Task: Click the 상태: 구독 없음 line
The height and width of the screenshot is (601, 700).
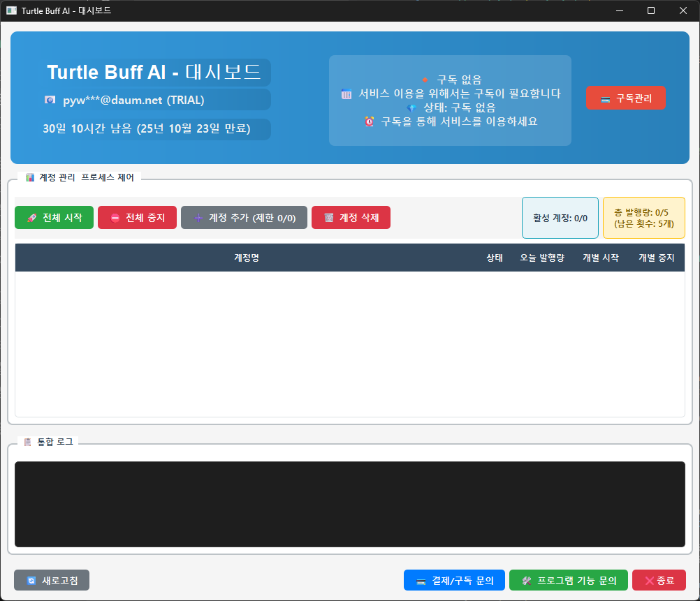Action: (x=460, y=107)
